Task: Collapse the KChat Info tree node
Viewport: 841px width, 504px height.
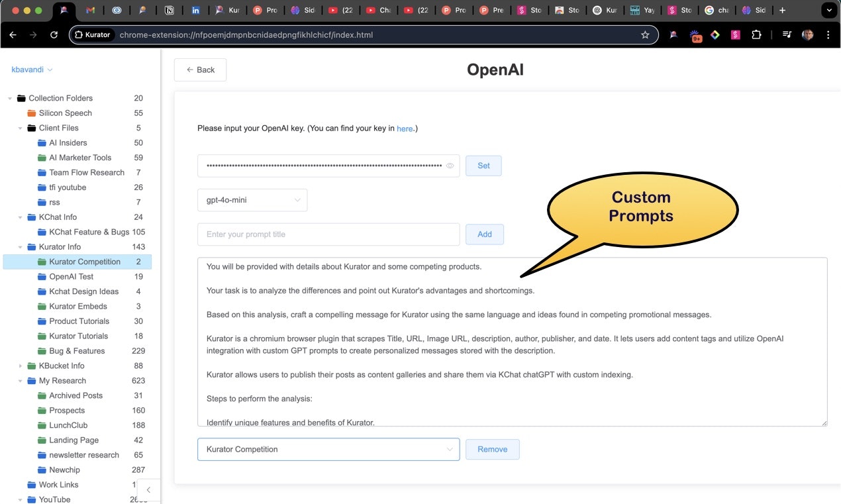Action: [x=21, y=217]
